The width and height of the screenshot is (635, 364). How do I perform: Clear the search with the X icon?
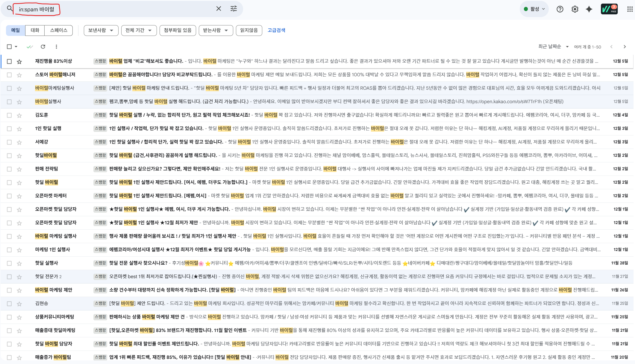click(219, 9)
